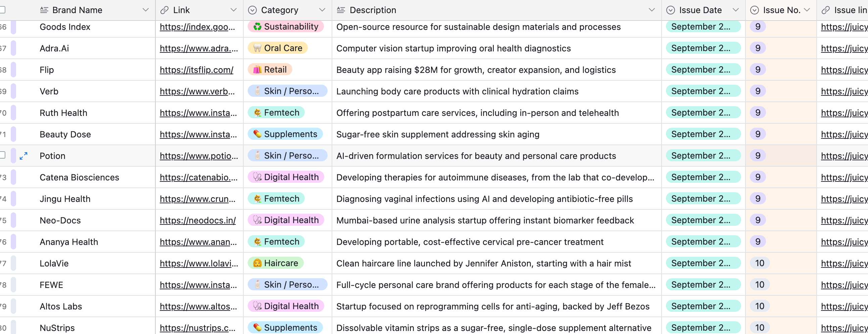
Task: Select the Flip description about raising $28M
Action: [497, 70]
